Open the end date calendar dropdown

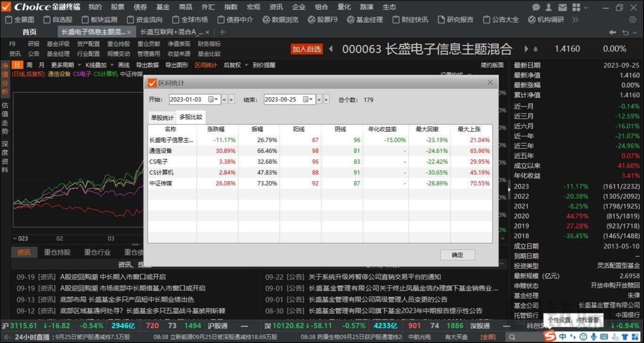point(308,99)
